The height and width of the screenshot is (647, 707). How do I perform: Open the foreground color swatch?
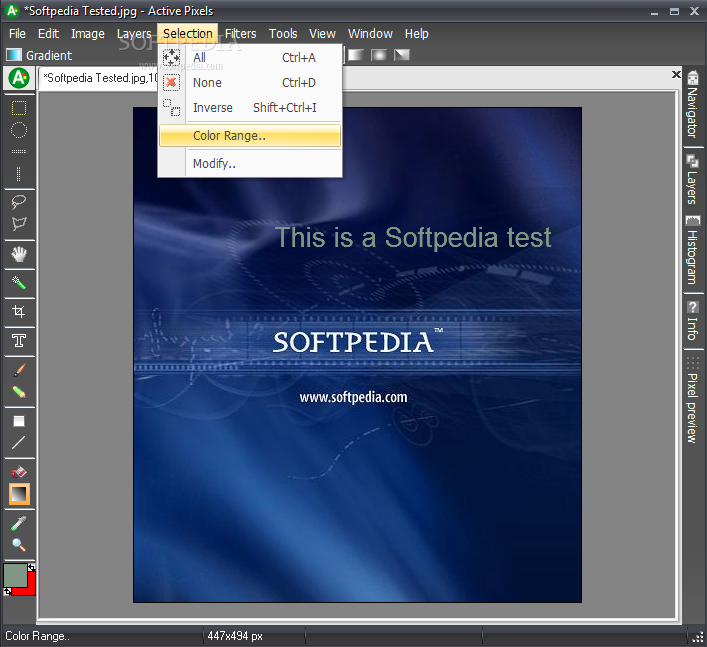click(15, 575)
